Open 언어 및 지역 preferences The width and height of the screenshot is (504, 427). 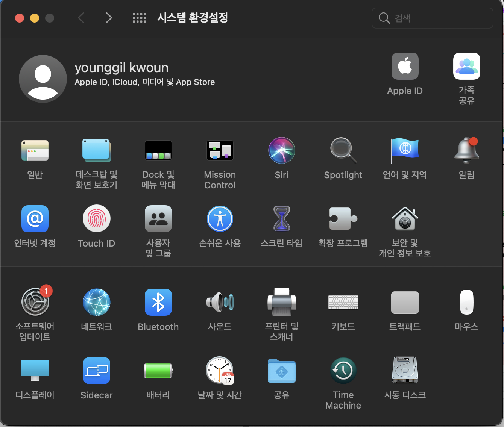[x=405, y=150]
